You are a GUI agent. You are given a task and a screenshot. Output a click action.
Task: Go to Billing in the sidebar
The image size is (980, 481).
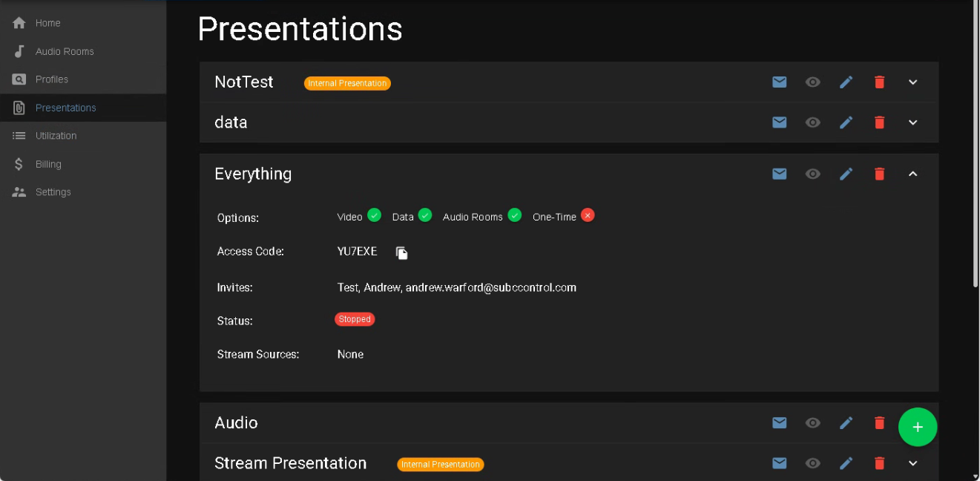[x=48, y=164]
